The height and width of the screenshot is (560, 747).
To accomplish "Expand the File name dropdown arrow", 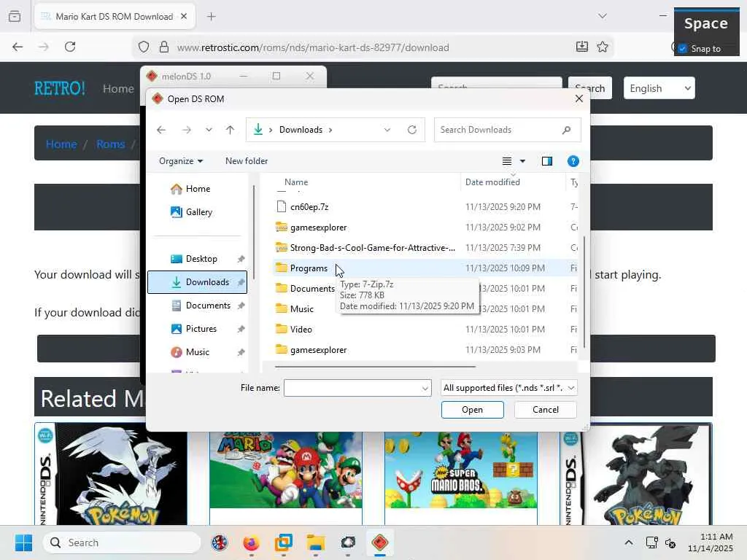I will click(x=425, y=388).
